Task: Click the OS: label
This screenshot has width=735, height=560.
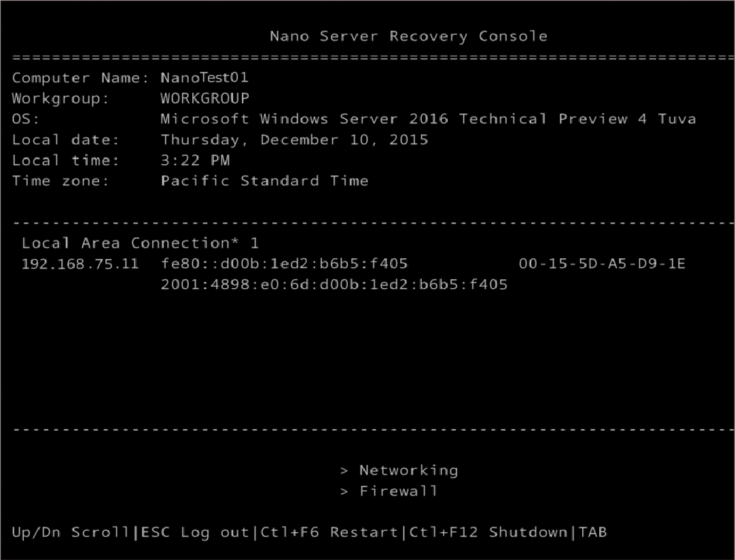Action: click(x=25, y=119)
